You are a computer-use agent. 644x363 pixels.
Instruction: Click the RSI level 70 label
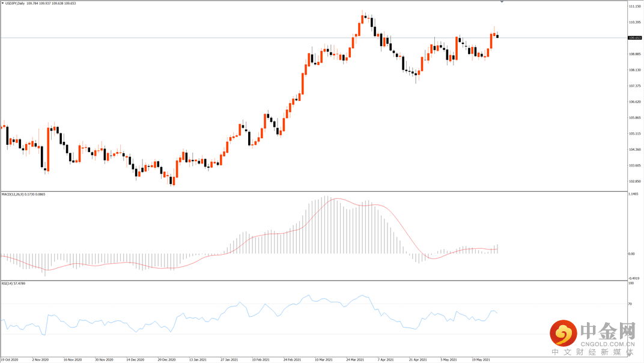tap(630, 304)
